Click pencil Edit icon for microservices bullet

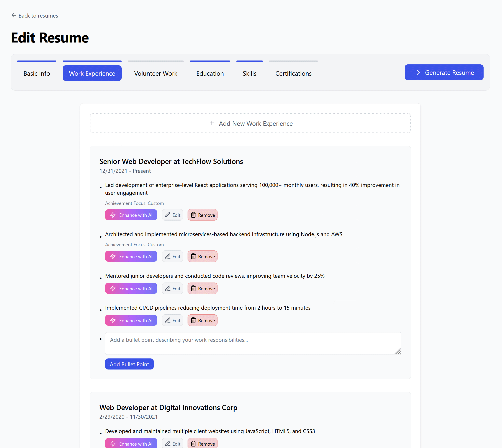click(x=168, y=256)
